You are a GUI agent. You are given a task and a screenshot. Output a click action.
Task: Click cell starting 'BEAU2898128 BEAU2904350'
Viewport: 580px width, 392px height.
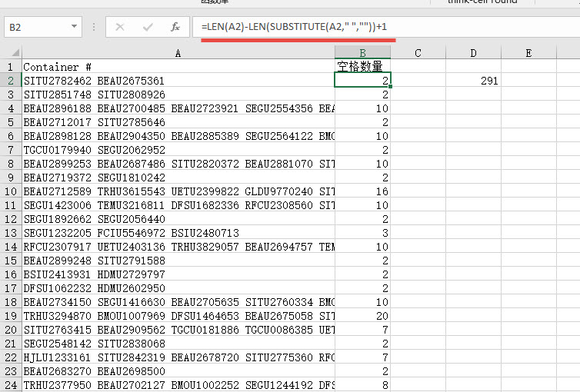coord(178,136)
